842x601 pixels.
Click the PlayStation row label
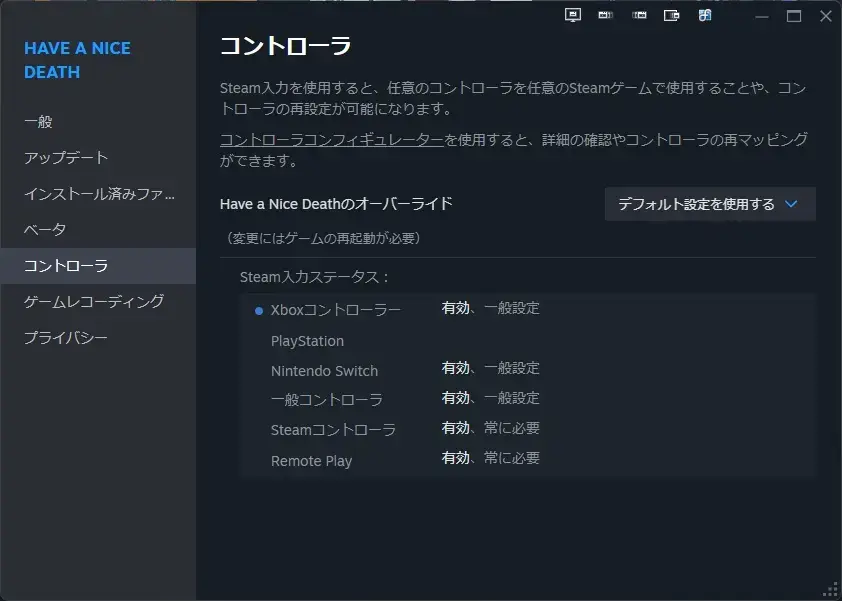coord(307,342)
